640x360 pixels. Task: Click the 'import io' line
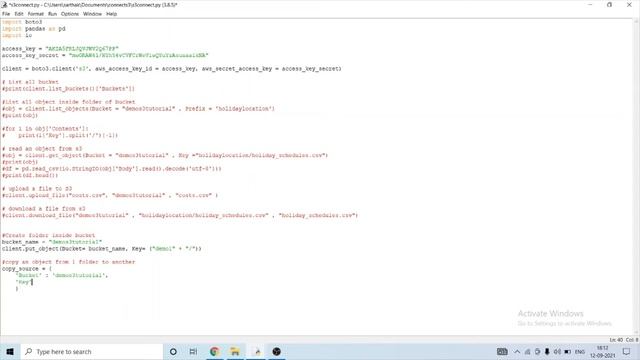[x=17, y=36]
